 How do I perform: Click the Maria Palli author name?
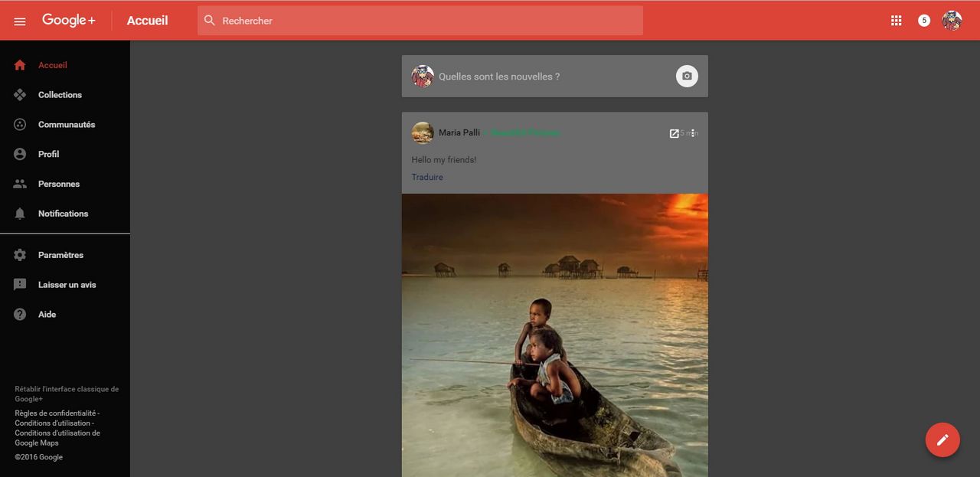[x=459, y=132]
